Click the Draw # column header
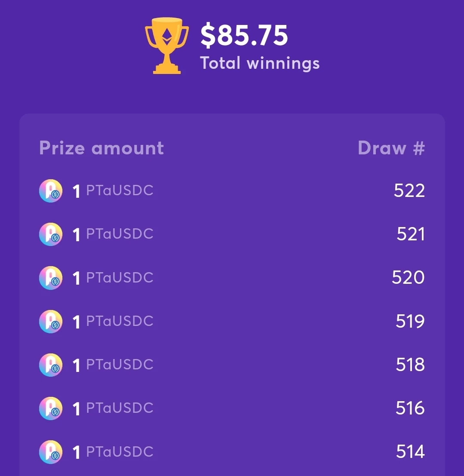 [391, 148]
